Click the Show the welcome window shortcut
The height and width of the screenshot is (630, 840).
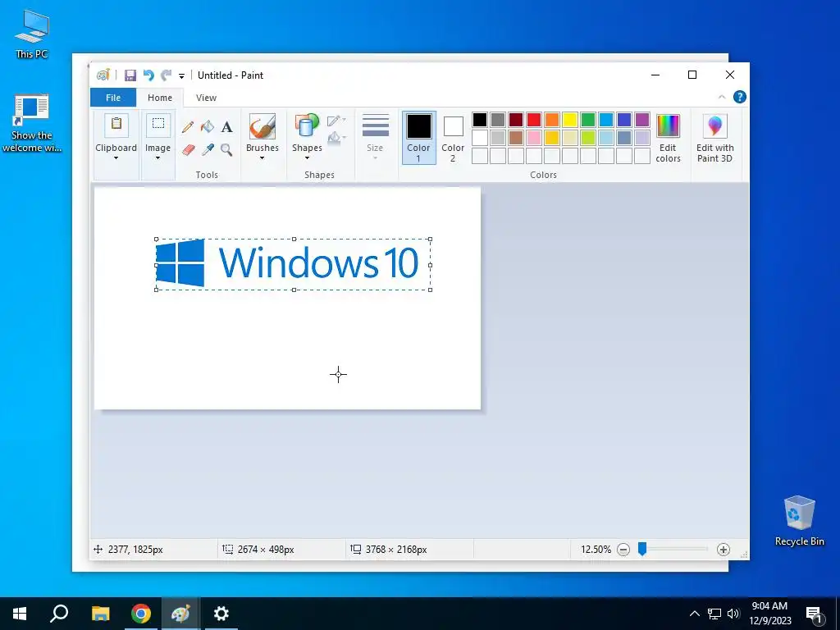click(32, 123)
